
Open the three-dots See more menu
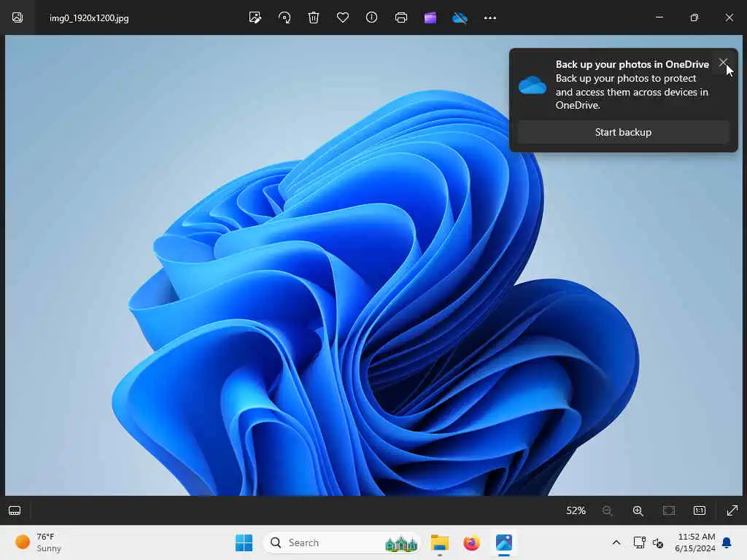[x=489, y=17]
